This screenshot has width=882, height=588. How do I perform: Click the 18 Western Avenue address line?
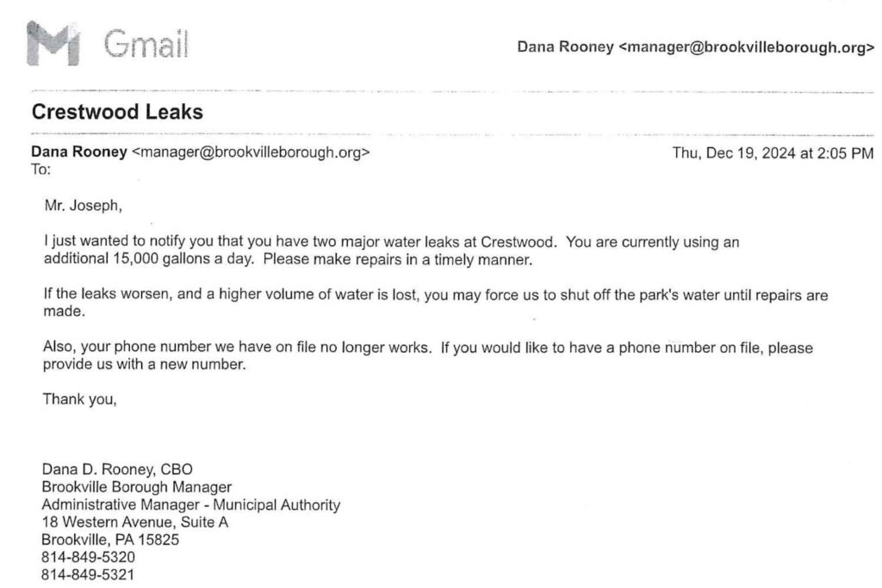tap(134, 523)
